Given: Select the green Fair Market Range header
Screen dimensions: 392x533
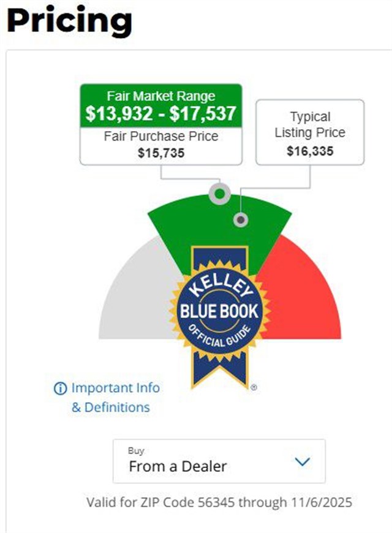Looking at the screenshot, I should pyautogui.click(x=160, y=106).
